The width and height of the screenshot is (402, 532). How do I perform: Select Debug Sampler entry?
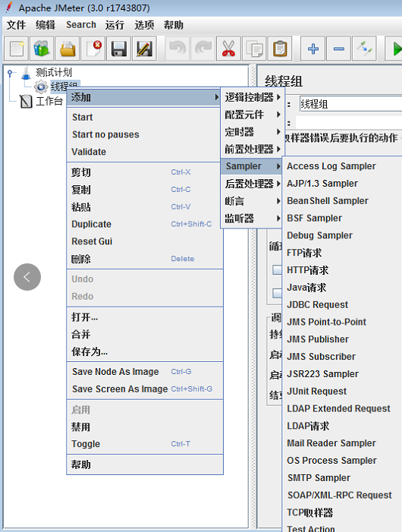point(342,235)
